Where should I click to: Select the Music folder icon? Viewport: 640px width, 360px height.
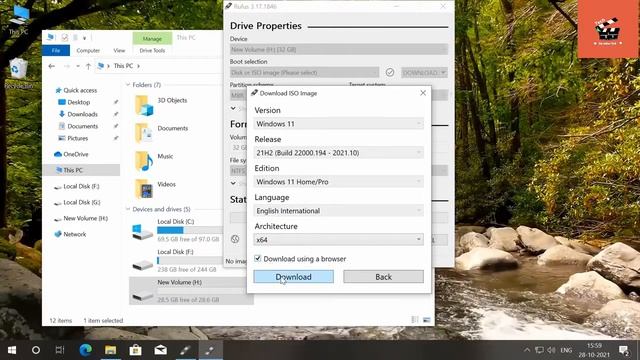coord(144,161)
